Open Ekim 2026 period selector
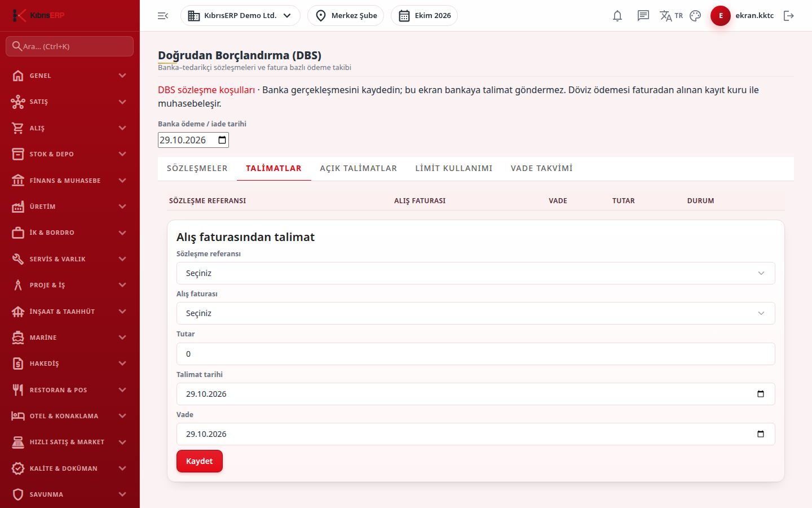 click(x=424, y=16)
